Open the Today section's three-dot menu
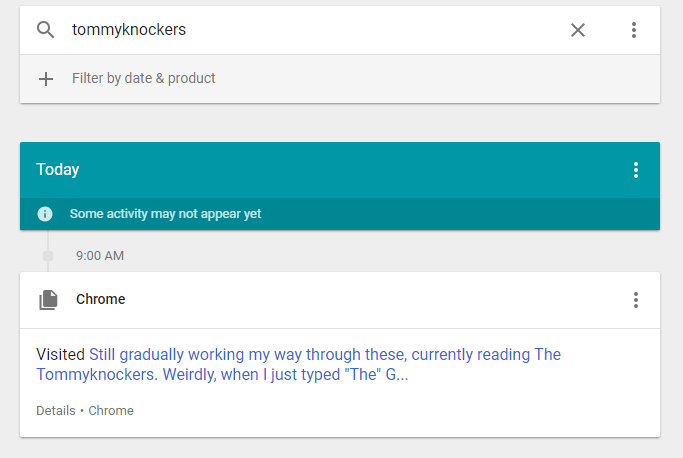The image size is (683, 458). [636, 170]
